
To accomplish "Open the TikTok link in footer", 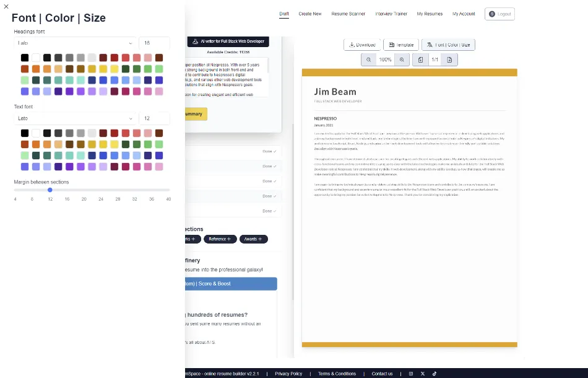I will click(435, 374).
